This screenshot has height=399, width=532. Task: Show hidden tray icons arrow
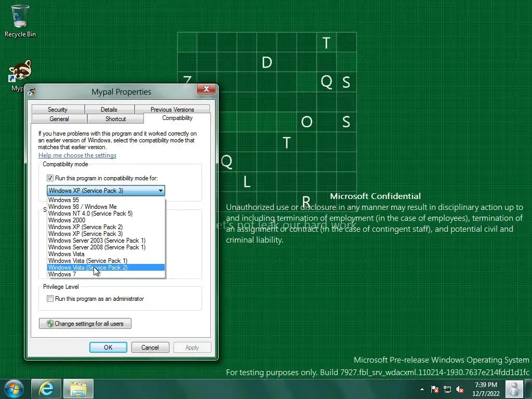pos(422,389)
